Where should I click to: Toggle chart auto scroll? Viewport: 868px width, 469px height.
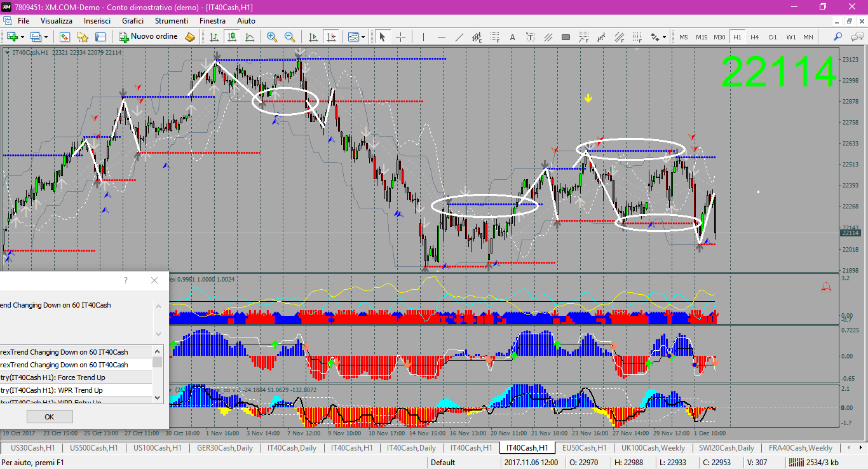[x=313, y=37]
